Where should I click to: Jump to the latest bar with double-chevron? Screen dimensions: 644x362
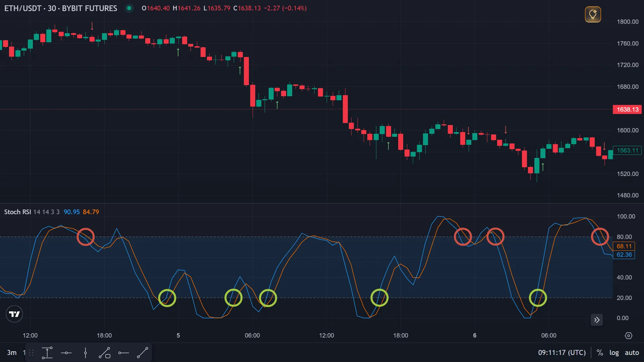coord(597,320)
